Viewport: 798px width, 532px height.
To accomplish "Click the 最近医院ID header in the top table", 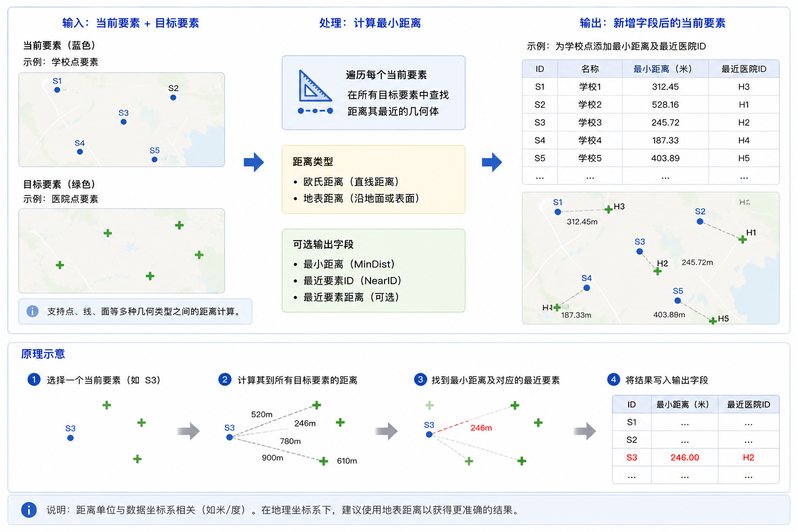I will 743,69.
